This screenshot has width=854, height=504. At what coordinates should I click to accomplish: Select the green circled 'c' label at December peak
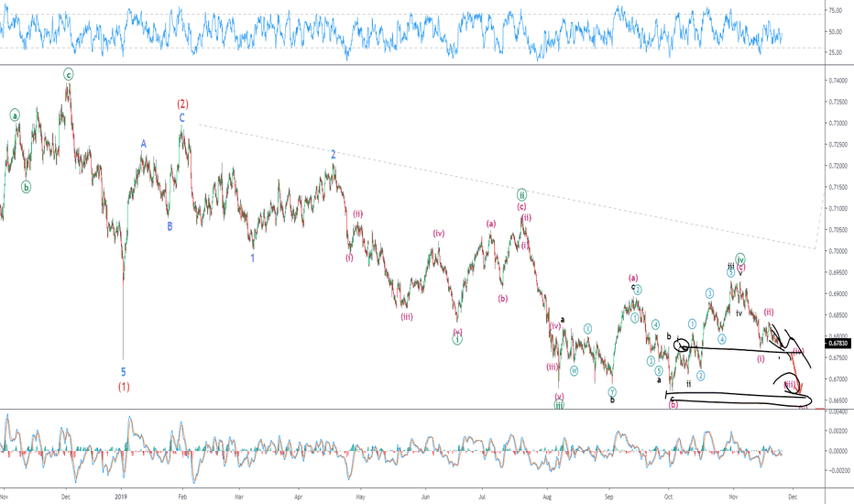click(69, 73)
